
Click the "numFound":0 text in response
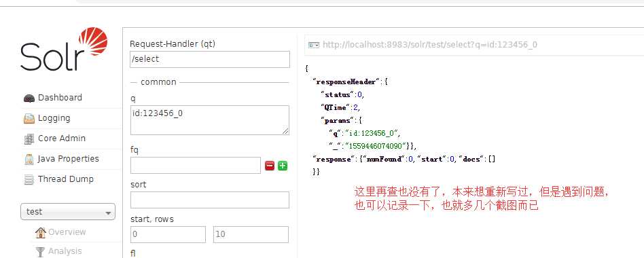click(x=387, y=159)
